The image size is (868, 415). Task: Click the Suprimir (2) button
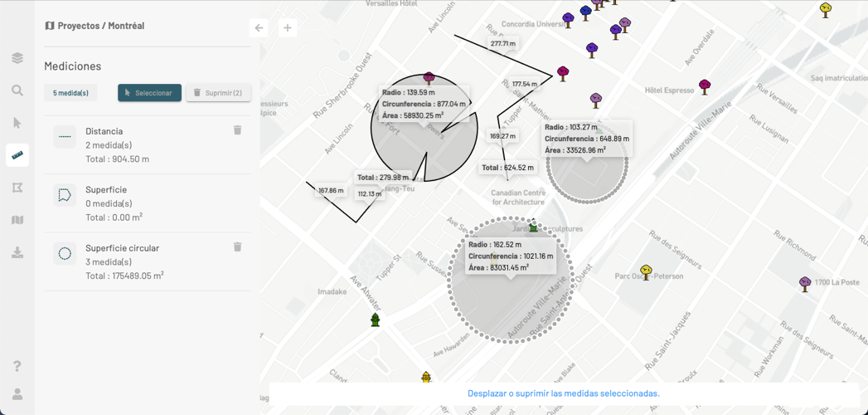[218, 93]
